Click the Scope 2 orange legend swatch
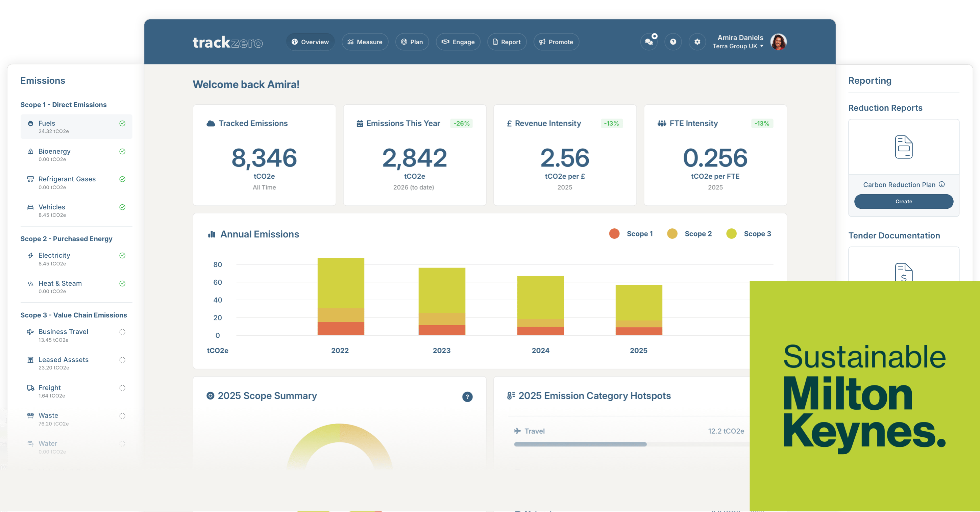Image resolution: width=980 pixels, height=512 pixels. 672,234
